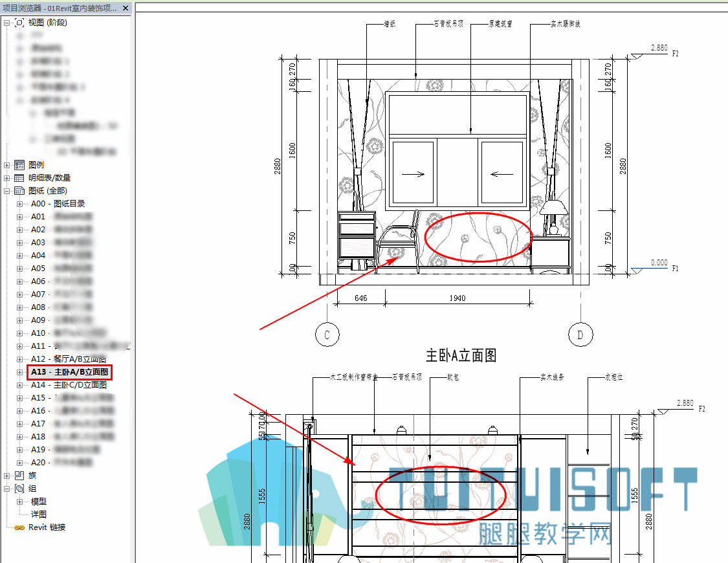Click the 646 dimension value
The width and height of the screenshot is (728, 563).
tap(360, 298)
